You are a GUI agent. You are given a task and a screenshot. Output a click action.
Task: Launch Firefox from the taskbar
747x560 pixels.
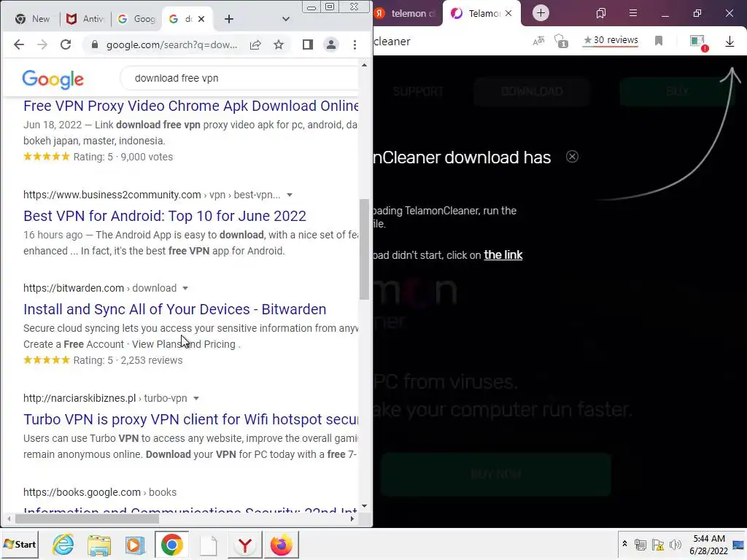click(281, 545)
